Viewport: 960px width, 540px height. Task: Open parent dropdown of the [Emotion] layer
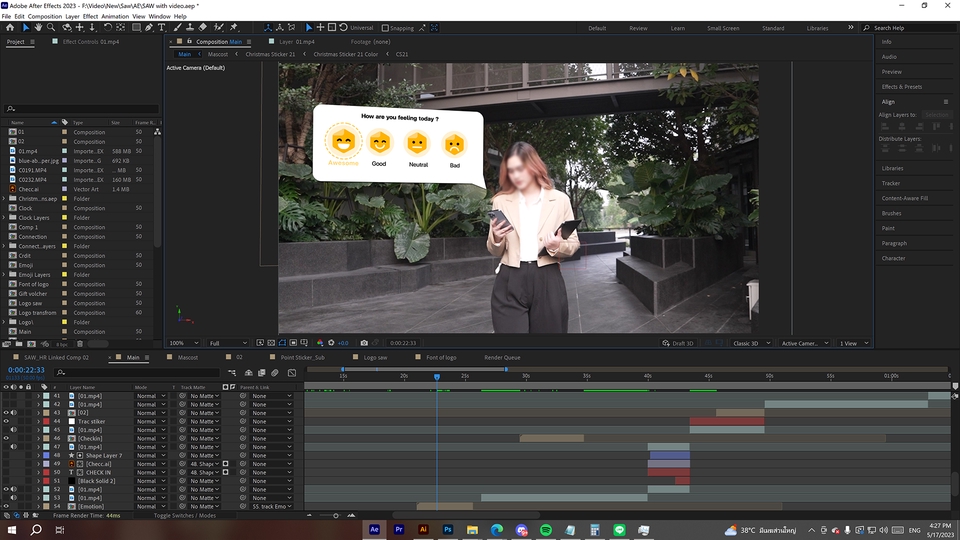(x=272, y=506)
